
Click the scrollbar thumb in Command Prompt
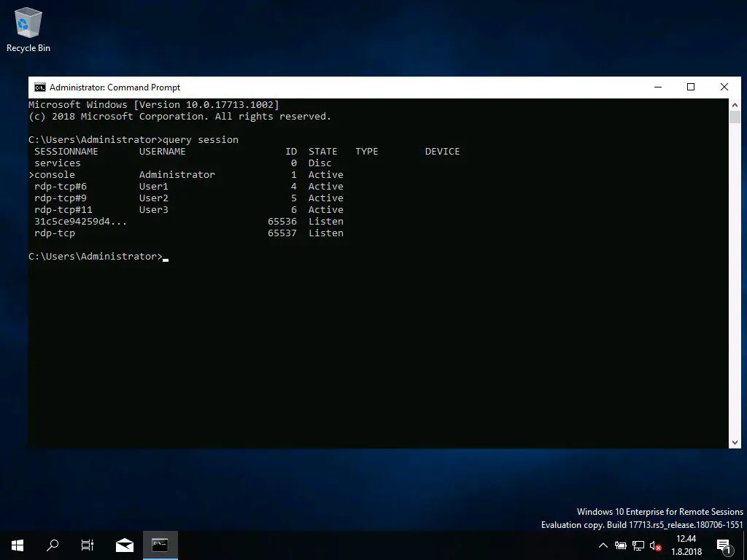point(735,117)
